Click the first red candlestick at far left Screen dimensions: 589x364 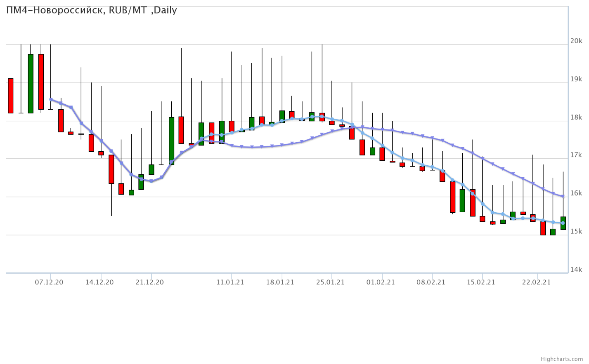tap(11, 96)
